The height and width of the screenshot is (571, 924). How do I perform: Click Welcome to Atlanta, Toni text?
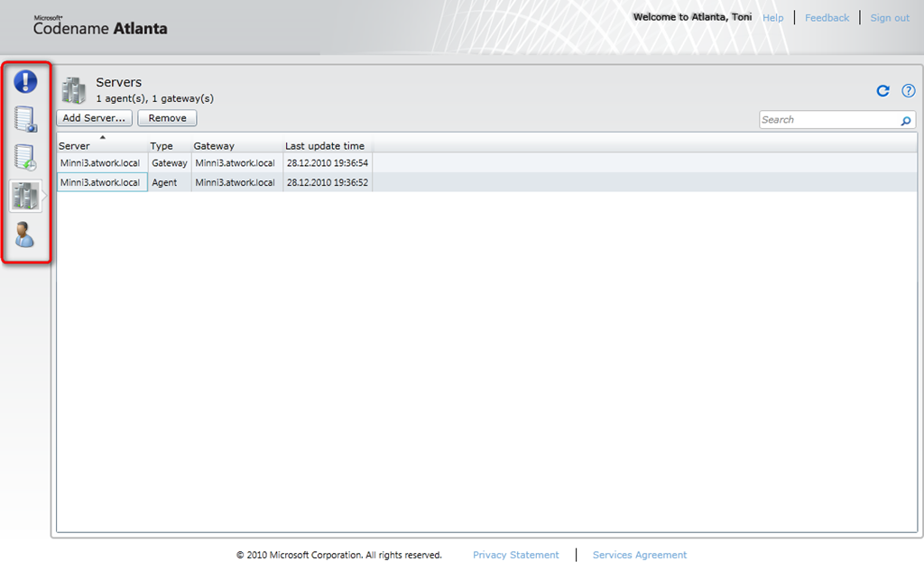(692, 17)
